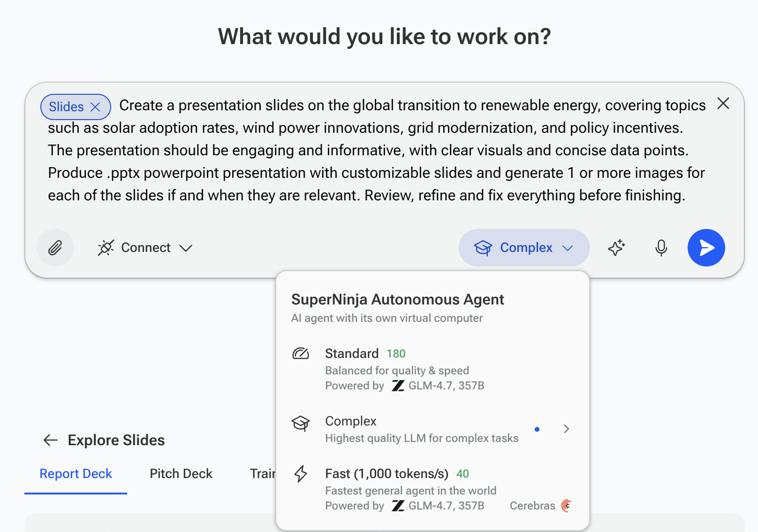Click the microphone voice input icon

click(x=661, y=248)
